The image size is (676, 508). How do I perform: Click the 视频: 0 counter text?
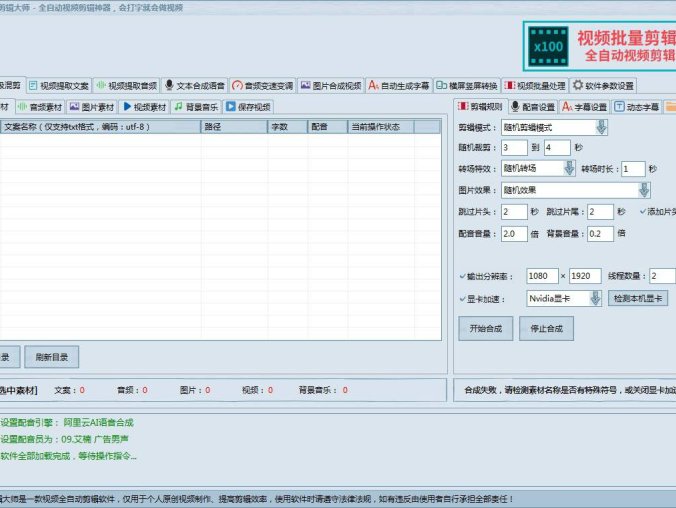pyautogui.click(x=258, y=390)
